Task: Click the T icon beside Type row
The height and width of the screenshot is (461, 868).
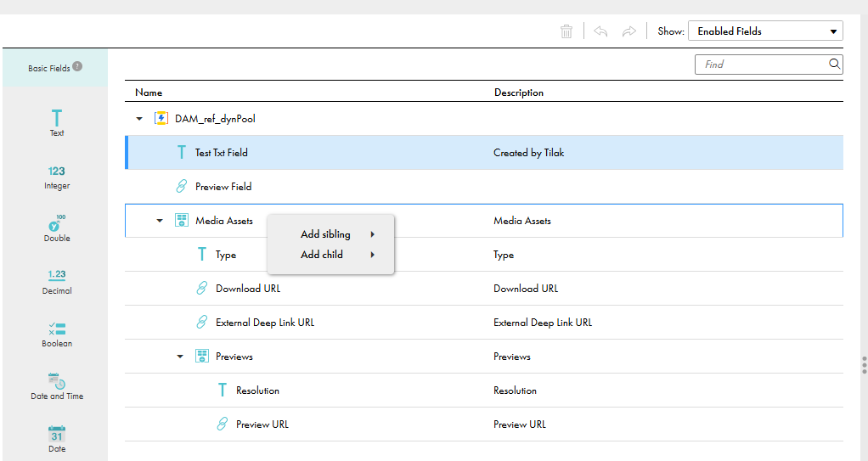Action: (x=202, y=255)
